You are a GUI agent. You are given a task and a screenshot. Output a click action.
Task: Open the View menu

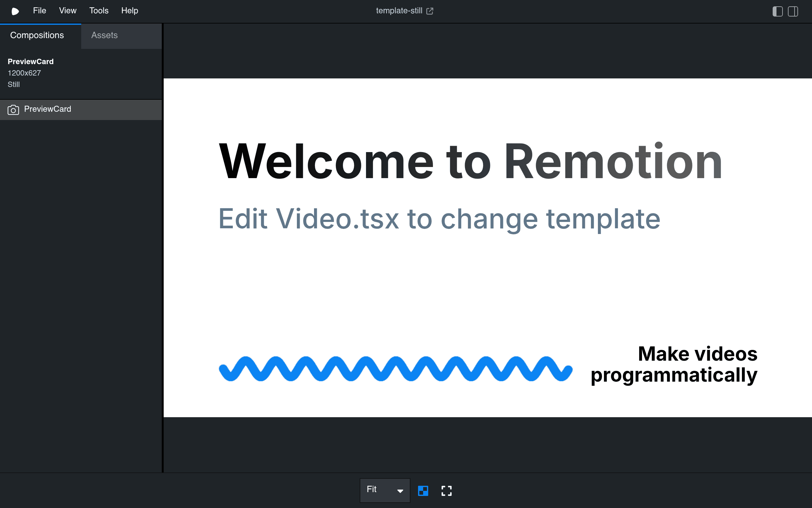pyautogui.click(x=68, y=11)
